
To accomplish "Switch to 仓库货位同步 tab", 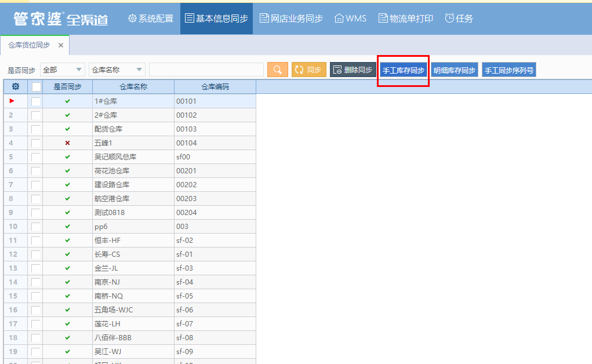I will 29,45.
